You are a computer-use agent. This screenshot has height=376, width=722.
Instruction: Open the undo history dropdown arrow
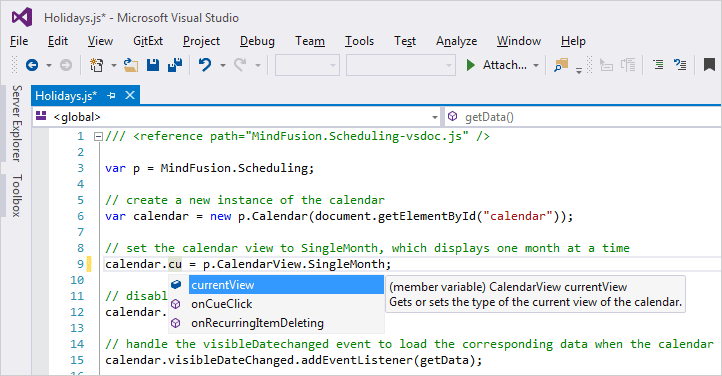click(x=223, y=66)
